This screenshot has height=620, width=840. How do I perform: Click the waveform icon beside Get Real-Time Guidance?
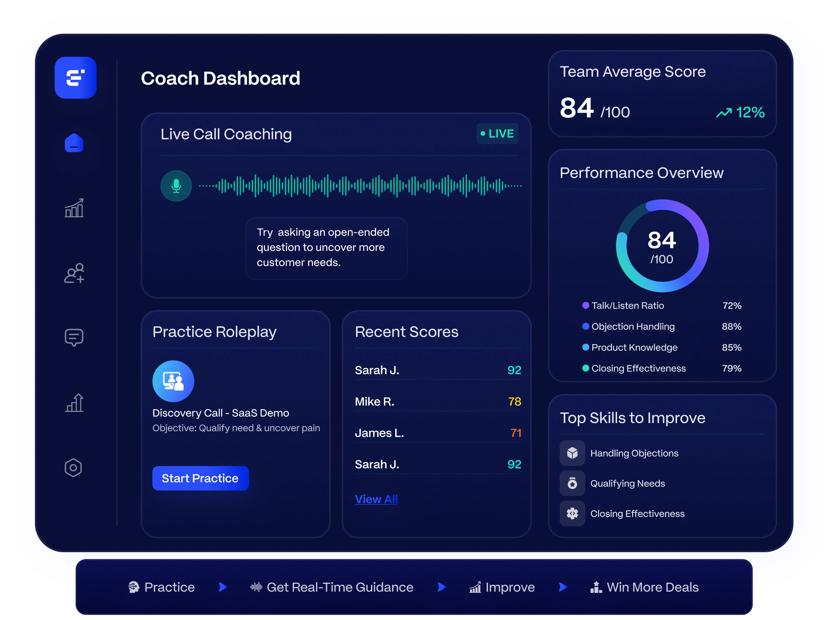tap(256, 587)
